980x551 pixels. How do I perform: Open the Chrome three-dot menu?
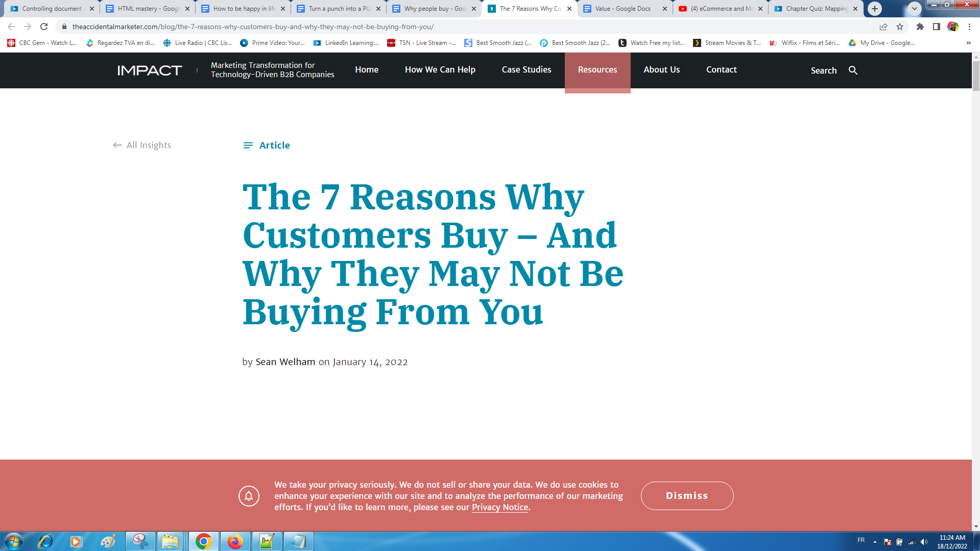[969, 27]
